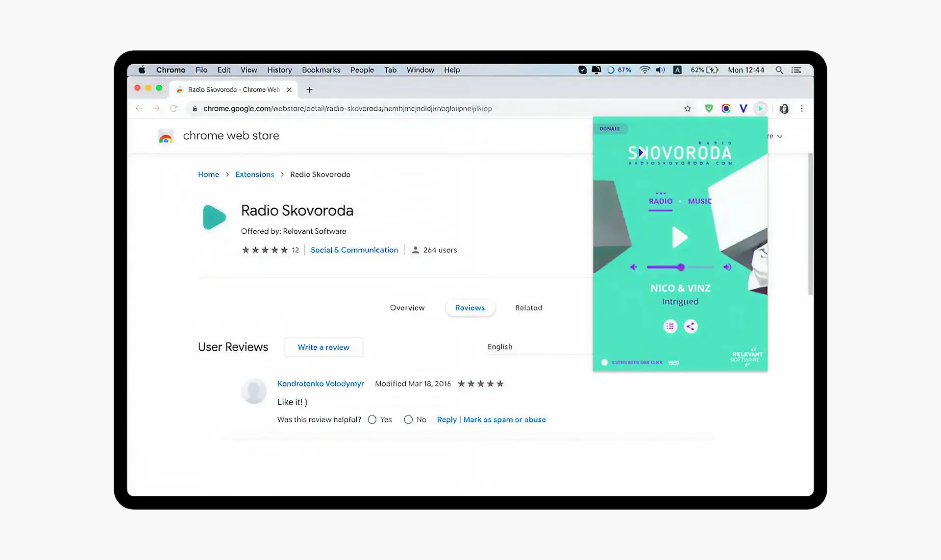941x560 pixels.
Task: Switch to the Overview tab
Action: click(x=407, y=308)
